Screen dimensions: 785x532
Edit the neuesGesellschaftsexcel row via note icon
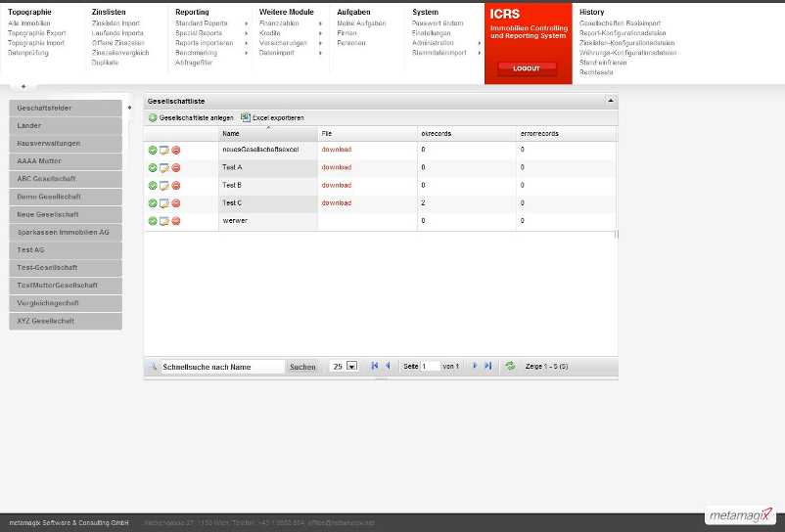click(x=164, y=150)
